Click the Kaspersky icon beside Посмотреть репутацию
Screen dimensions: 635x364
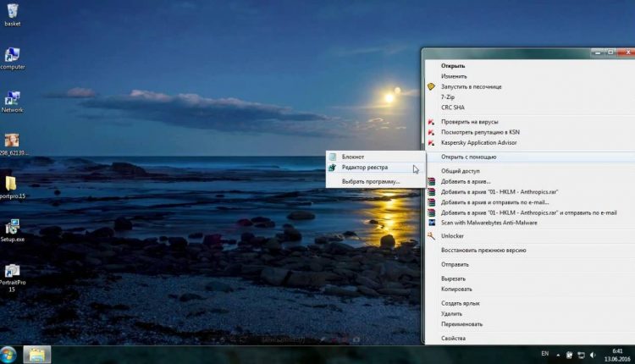click(431, 132)
